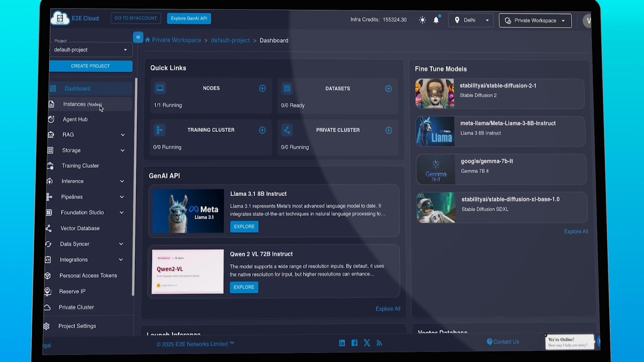Screen dimensions: 644x362
Task: Open the default-project selector
Action: pyautogui.click(x=91, y=50)
